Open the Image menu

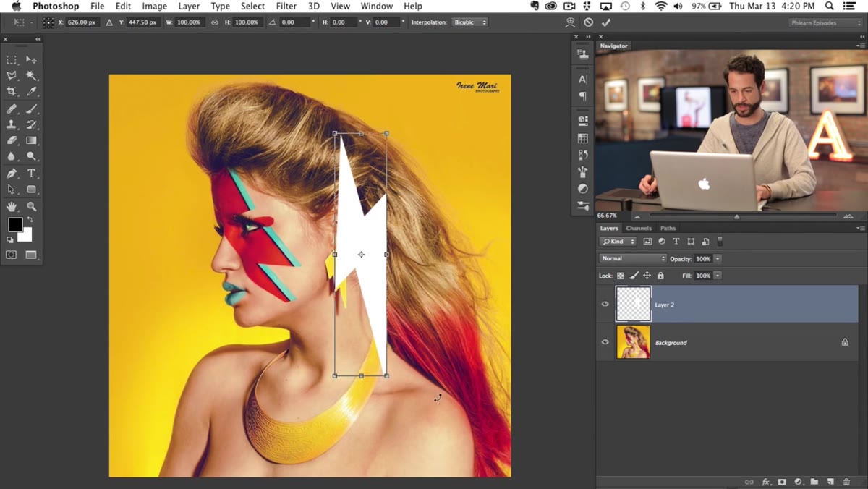click(154, 6)
